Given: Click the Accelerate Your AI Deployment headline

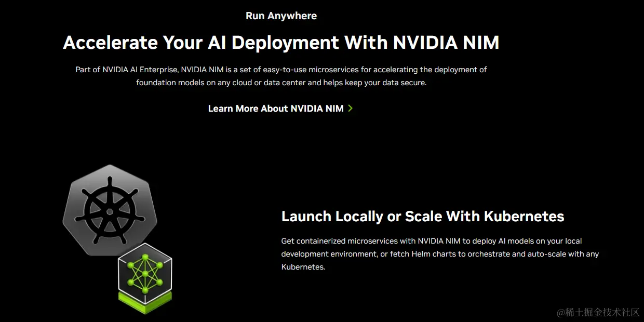Looking at the screenshot, I should (x=281, y=42).
